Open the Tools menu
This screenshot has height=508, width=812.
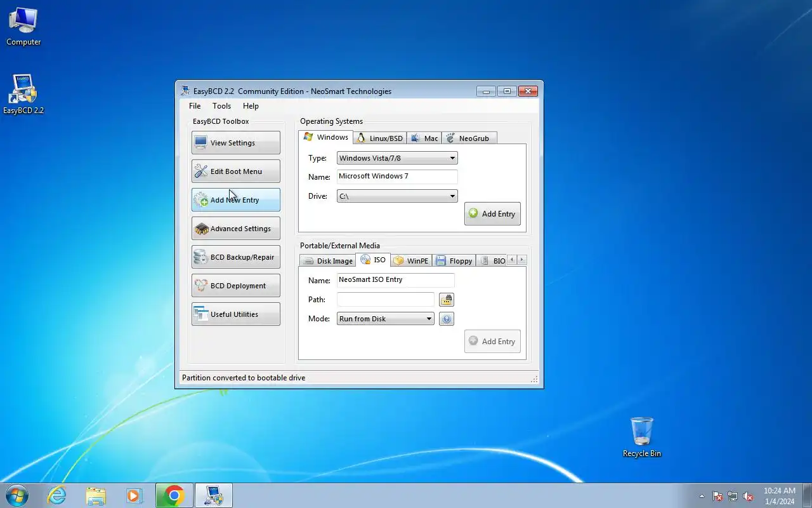221,106
